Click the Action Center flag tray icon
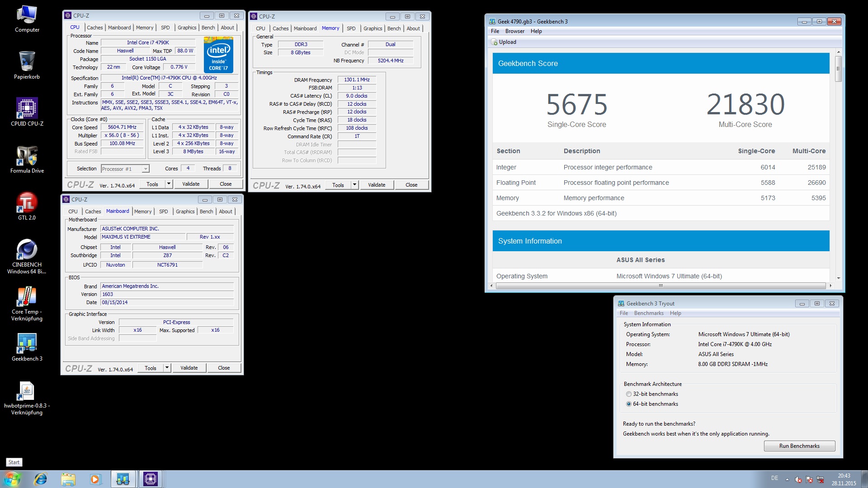868x488 pixels. point(809,479)
